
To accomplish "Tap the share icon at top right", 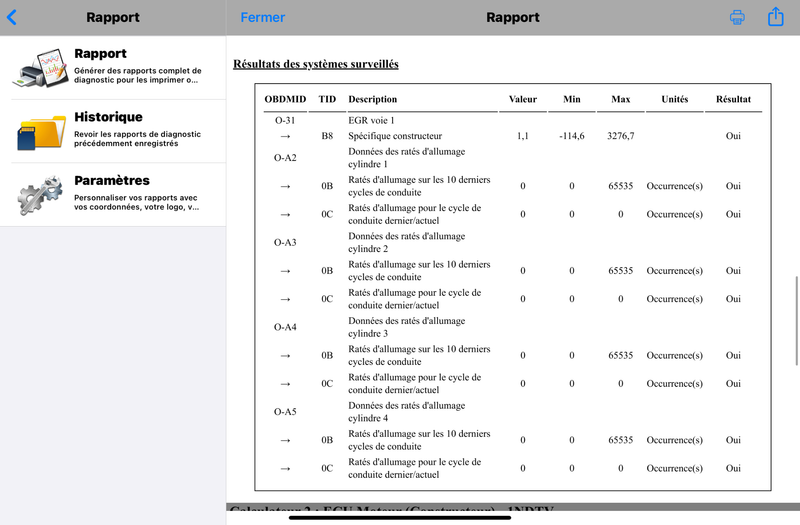I will point(776,16).
